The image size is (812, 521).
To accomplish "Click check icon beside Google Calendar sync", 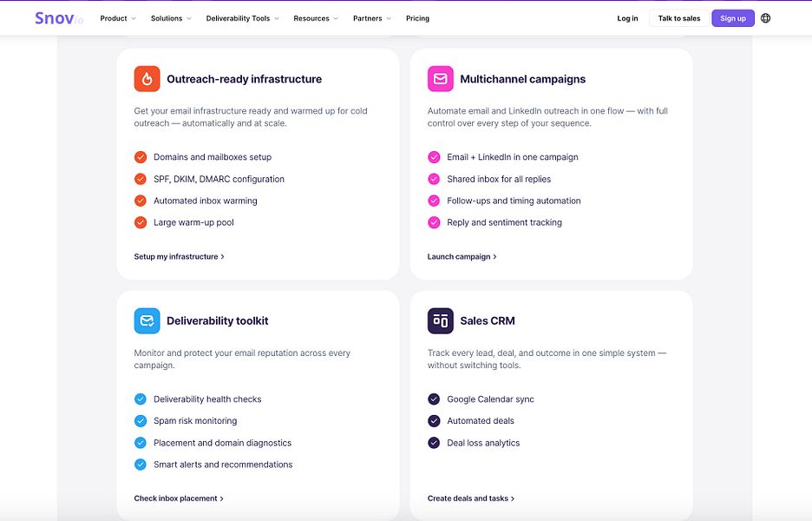I will click(434, 399).
